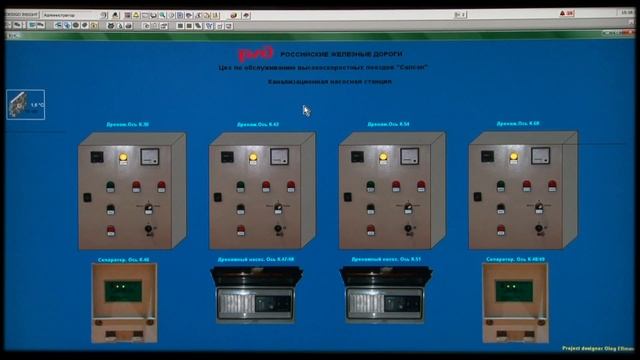Click black digital display on К.42 panel

tap(227, 157)
